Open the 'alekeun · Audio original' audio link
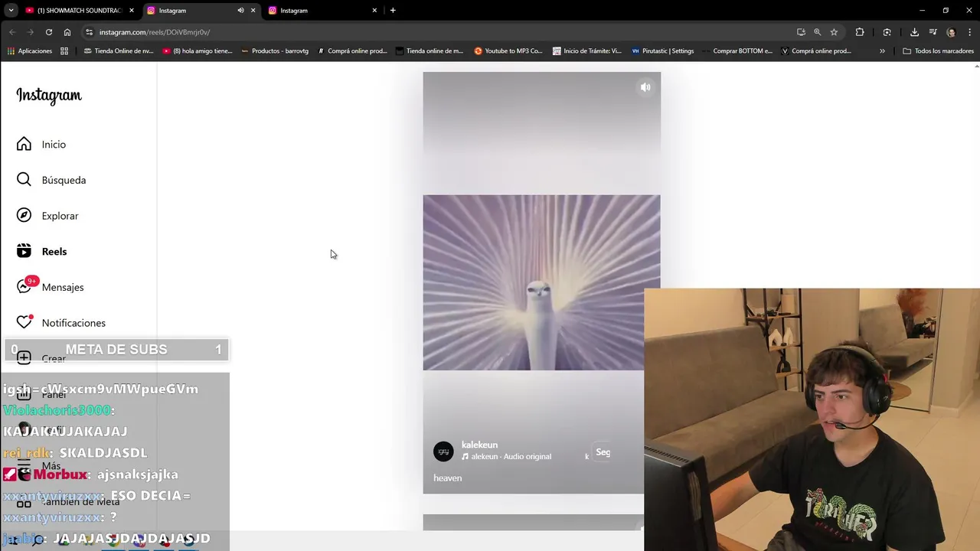 click(x=511, y=456)
